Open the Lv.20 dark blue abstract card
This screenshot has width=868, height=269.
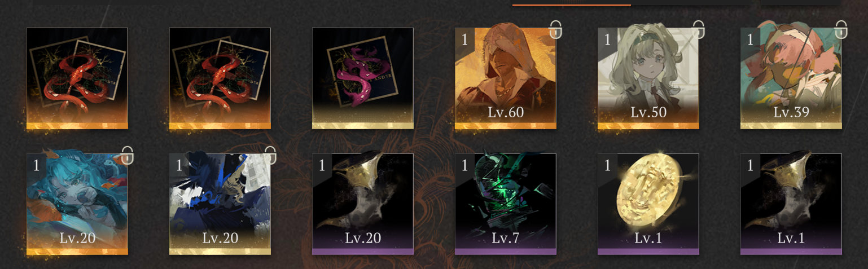coord(220,204)
